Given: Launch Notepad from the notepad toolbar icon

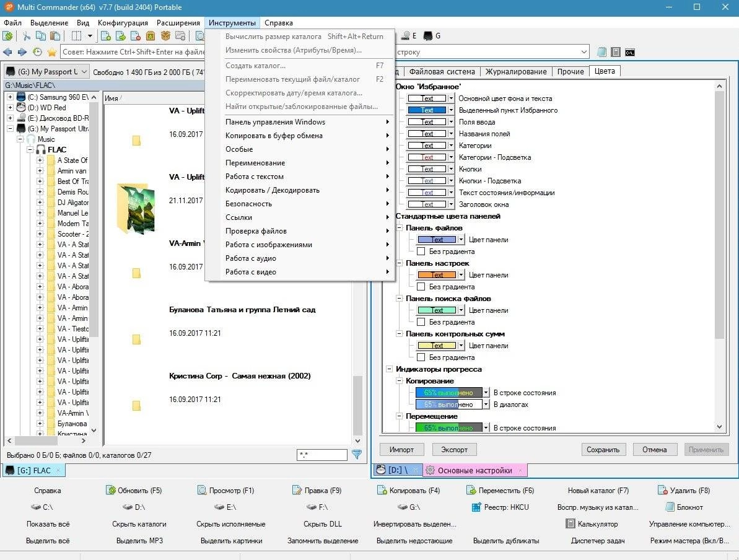Looking at the screenshot, I should point(602,52).
